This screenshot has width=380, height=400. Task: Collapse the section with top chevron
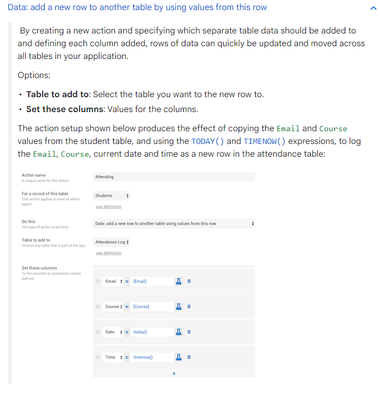[373, 8]
